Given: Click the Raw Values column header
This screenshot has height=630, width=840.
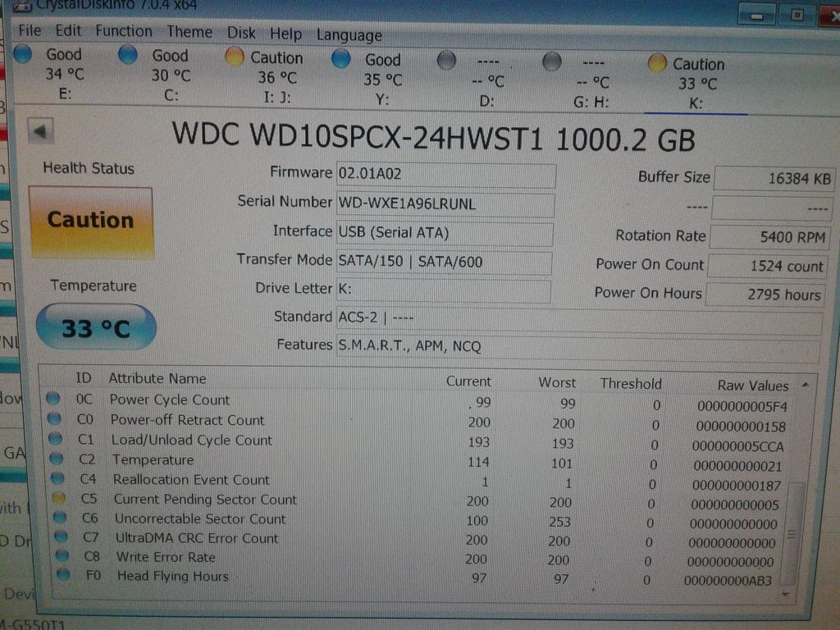Looking at the screenshot, I should pos(753,386).
